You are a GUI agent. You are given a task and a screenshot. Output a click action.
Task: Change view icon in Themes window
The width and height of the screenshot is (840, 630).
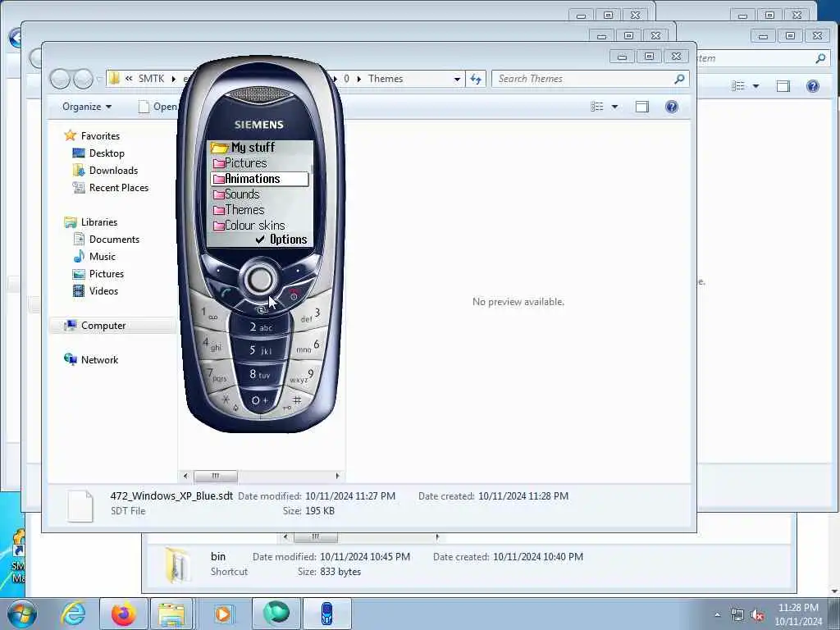pos(597,107)
